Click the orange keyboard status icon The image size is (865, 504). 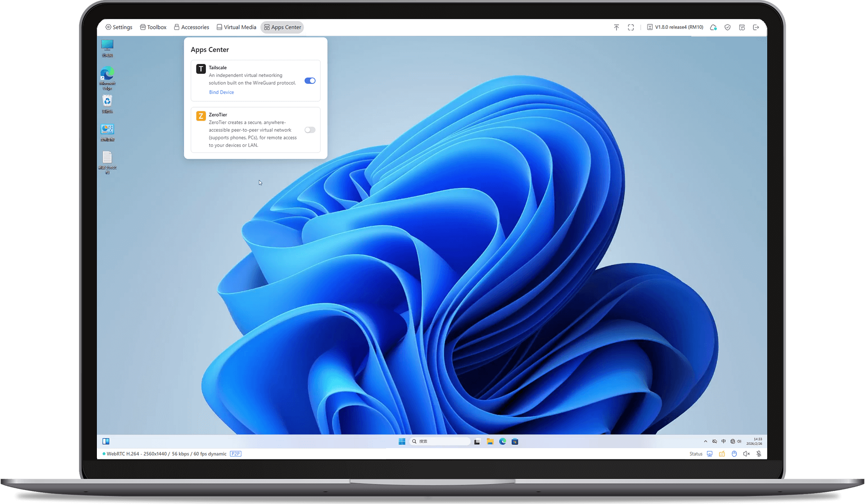[x=722, y=454]
